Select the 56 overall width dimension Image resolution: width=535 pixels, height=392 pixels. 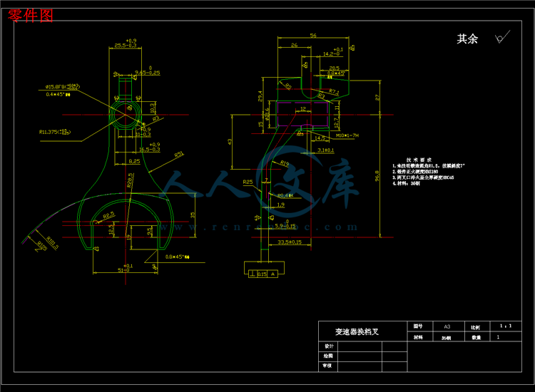click(313, 36)
